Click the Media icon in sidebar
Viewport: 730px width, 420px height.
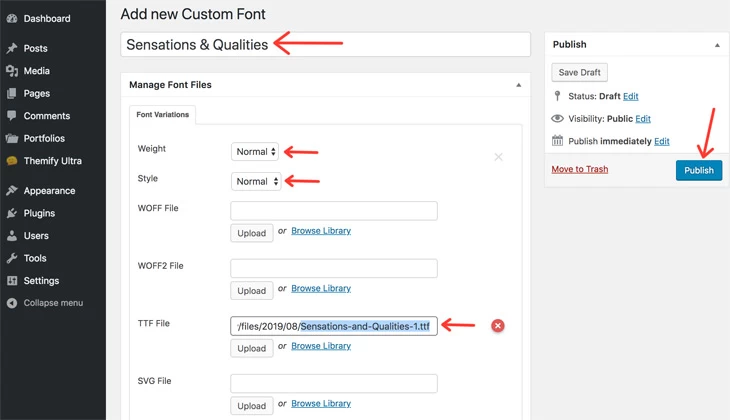(x=12, y=71)
